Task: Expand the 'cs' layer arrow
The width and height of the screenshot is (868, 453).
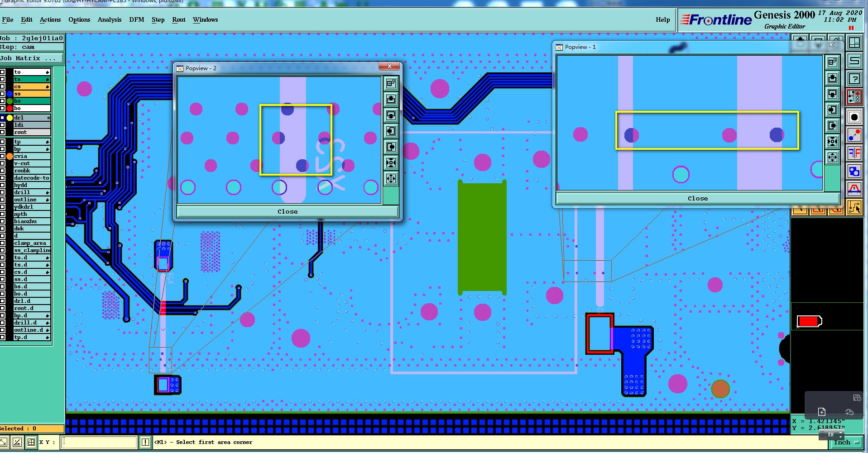Action: (x=48, y=87)
